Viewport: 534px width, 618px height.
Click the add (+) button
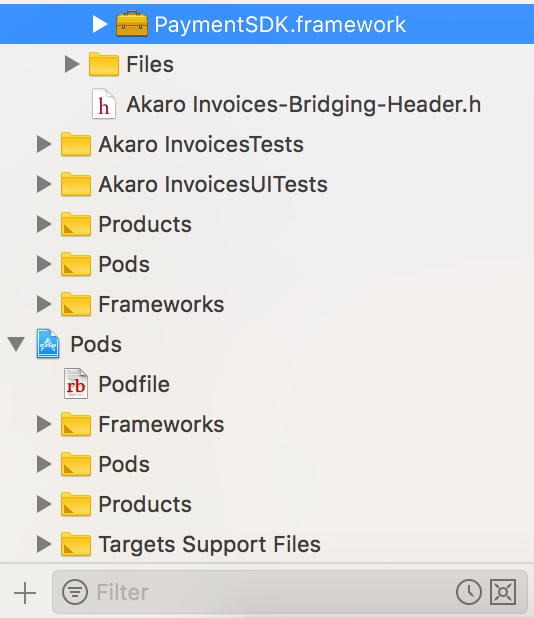point(25,592)
